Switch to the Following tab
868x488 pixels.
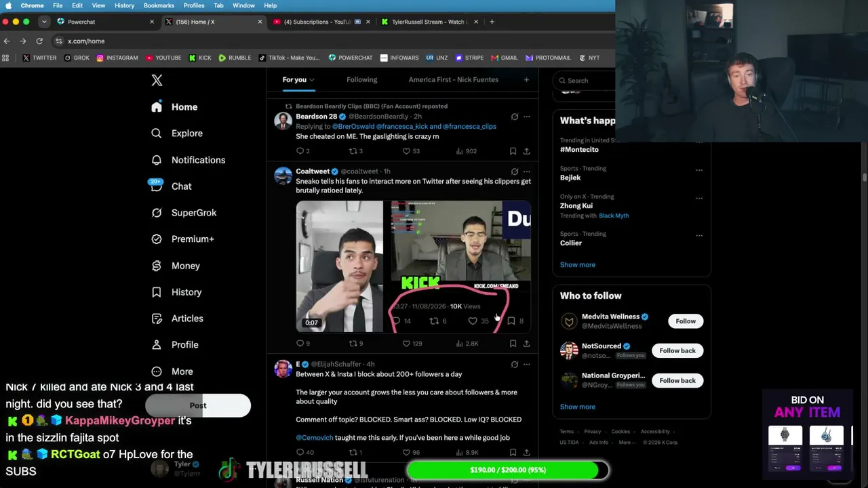361,80
